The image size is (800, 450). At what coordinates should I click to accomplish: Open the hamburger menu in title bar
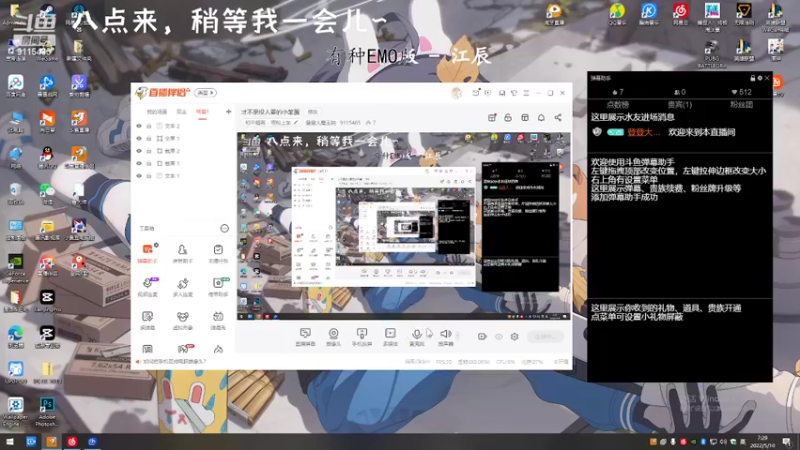(x=526, y=93)
